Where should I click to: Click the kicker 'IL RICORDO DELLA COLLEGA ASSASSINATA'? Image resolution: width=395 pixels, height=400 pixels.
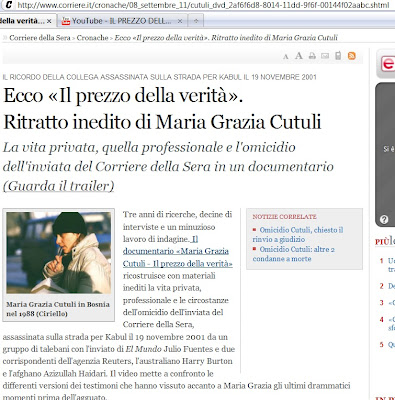click(160, 77)
